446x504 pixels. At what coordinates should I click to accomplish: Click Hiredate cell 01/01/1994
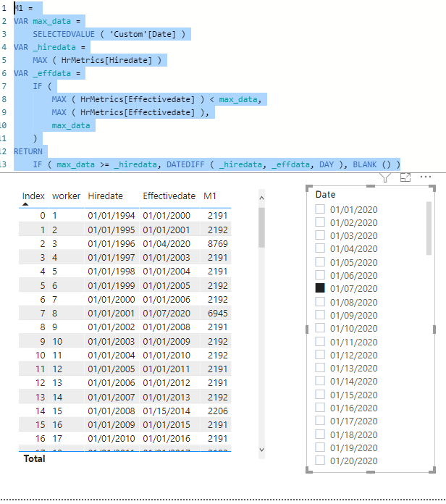coord(111,215)
